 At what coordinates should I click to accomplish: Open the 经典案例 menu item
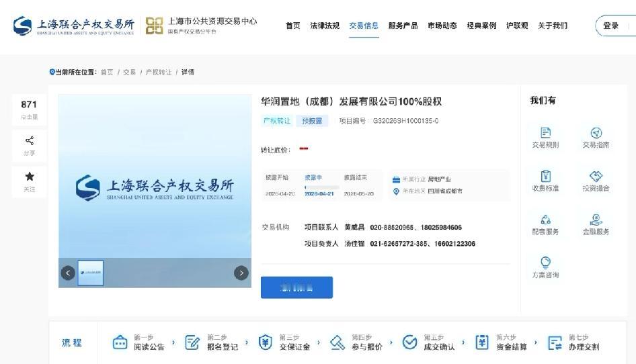[481, 26]
